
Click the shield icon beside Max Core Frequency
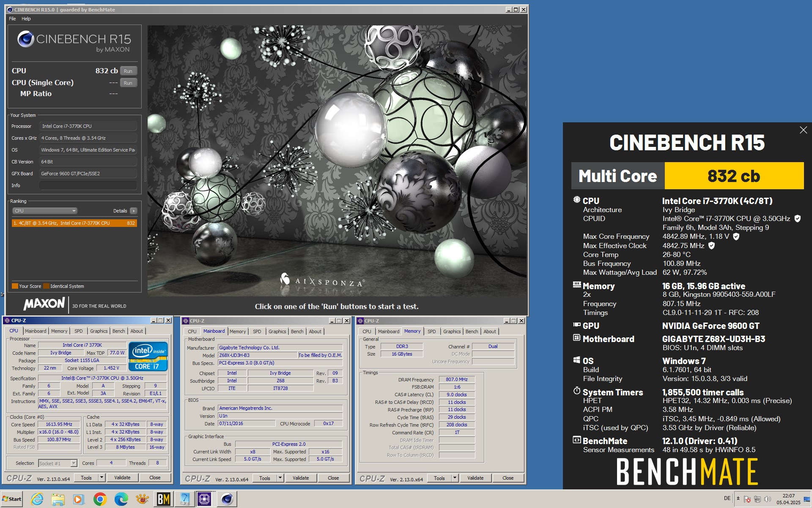click(736, 237)
